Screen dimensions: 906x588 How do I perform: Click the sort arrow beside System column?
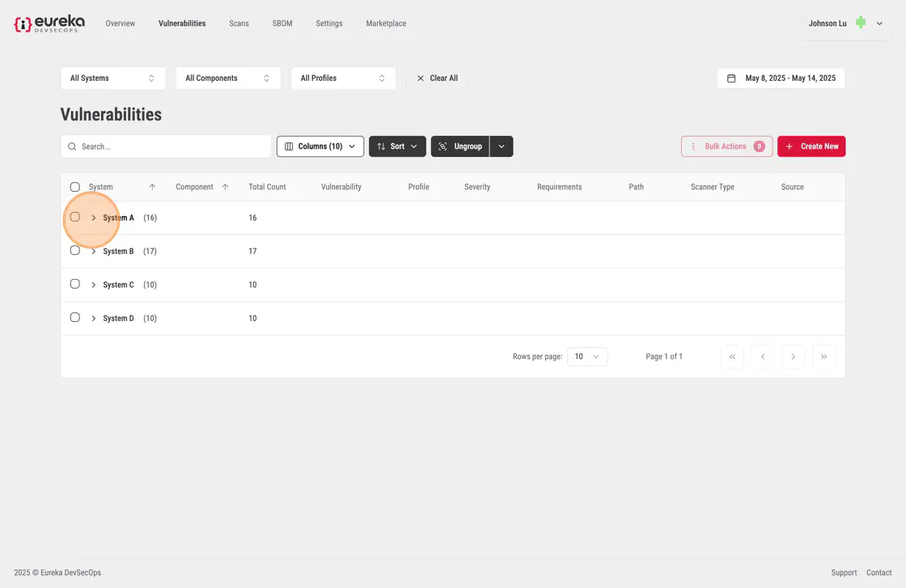click(x=152, y=187)
